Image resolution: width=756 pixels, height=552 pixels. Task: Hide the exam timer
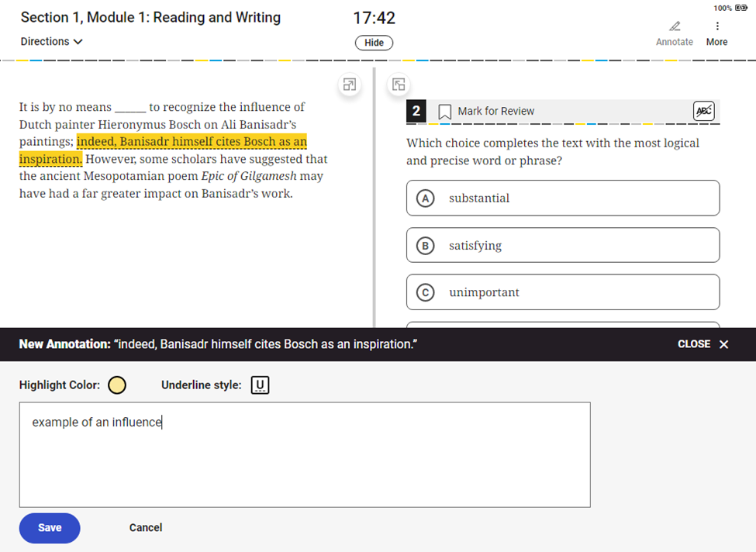point(374,43)
